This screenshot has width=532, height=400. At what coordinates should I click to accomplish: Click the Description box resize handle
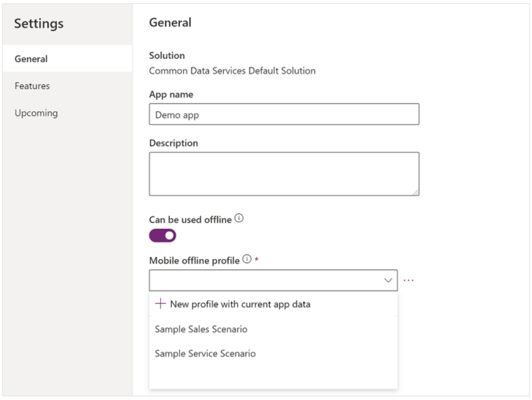pyautogui.click(x=416, y=192)
